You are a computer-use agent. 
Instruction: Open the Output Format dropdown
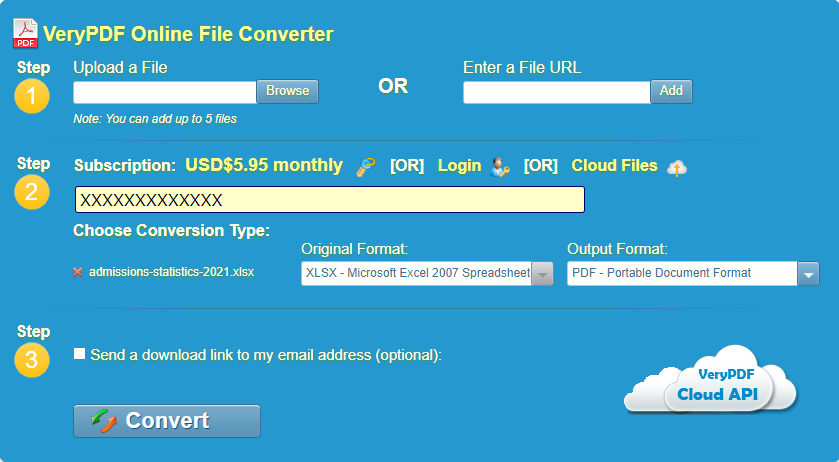693,273
